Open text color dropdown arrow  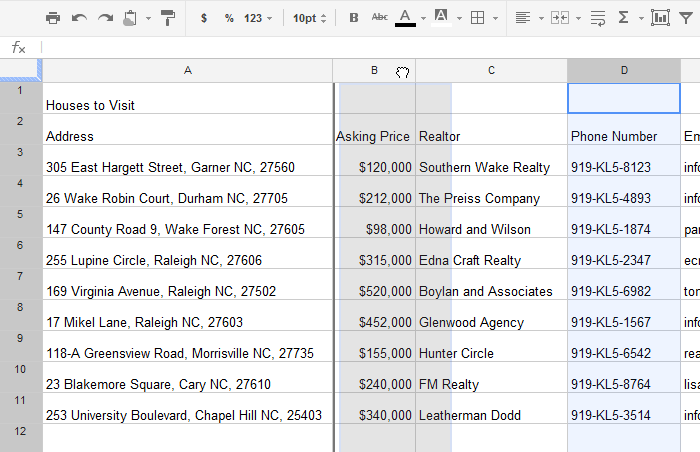[423, 19]
